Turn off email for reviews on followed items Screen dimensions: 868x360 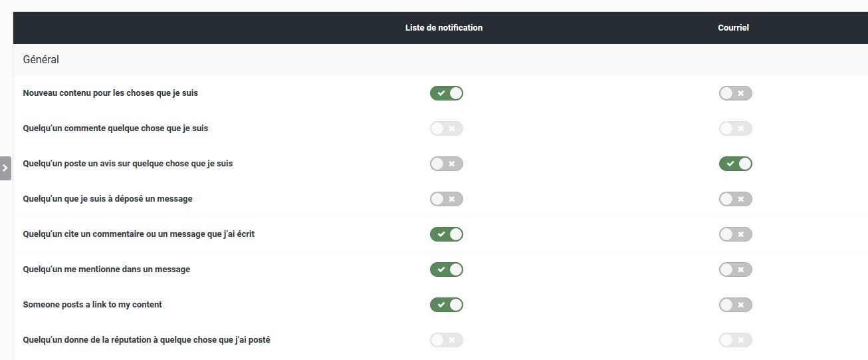point(735,164)
